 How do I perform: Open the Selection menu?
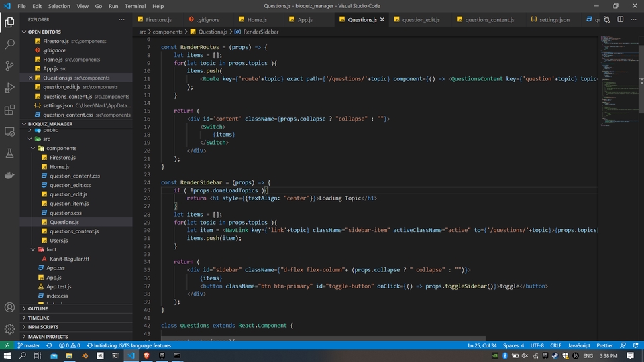click(59, 6)
